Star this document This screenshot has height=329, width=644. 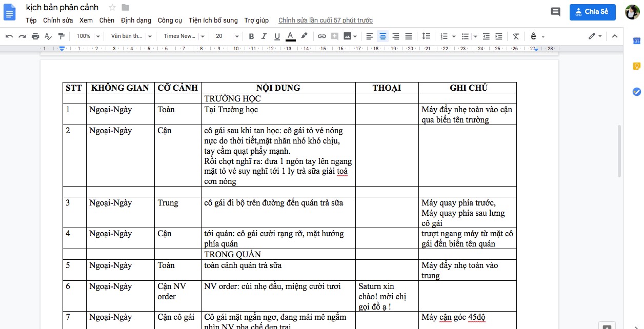pyautogui.click(x=112, y=8)
